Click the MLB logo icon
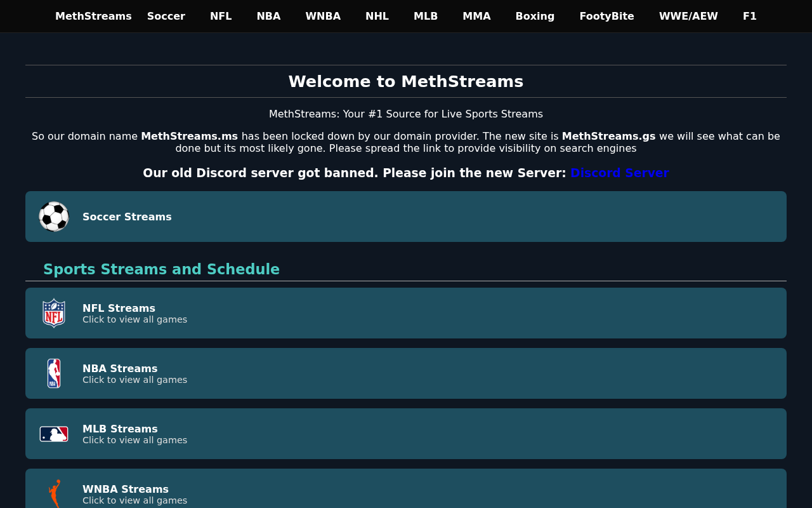The height and width of the screenshot is (508, 812). coord(54,434)
